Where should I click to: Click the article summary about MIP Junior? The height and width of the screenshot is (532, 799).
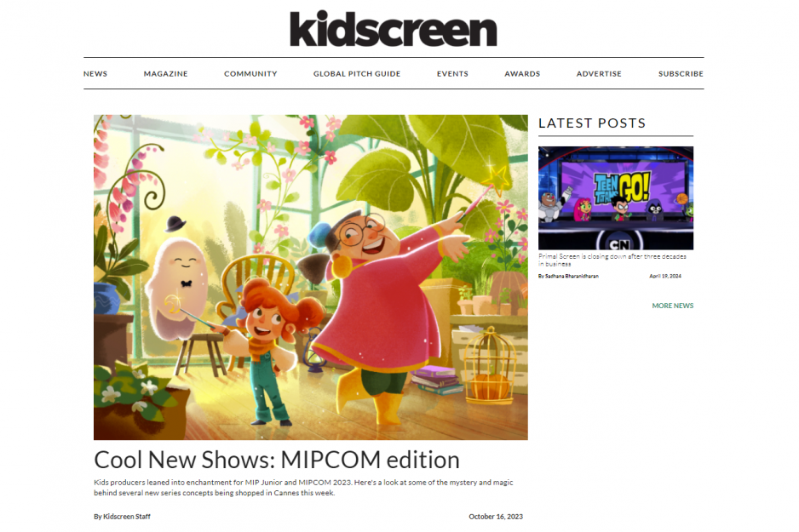pyautogui.click(x=303, y=487)
